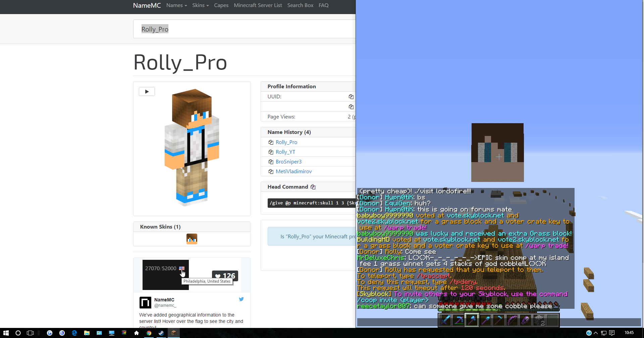Click the player head block in Minecraft view

point(497,152)
